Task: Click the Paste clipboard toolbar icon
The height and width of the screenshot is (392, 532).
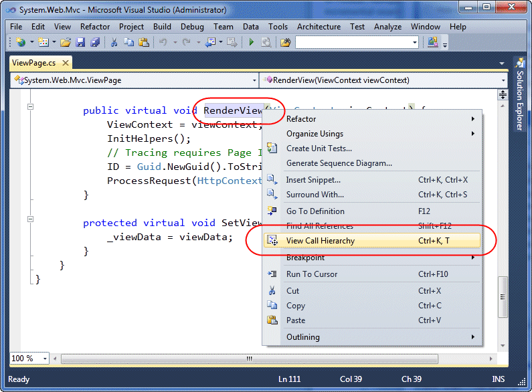Action: (x=144, y=42)
